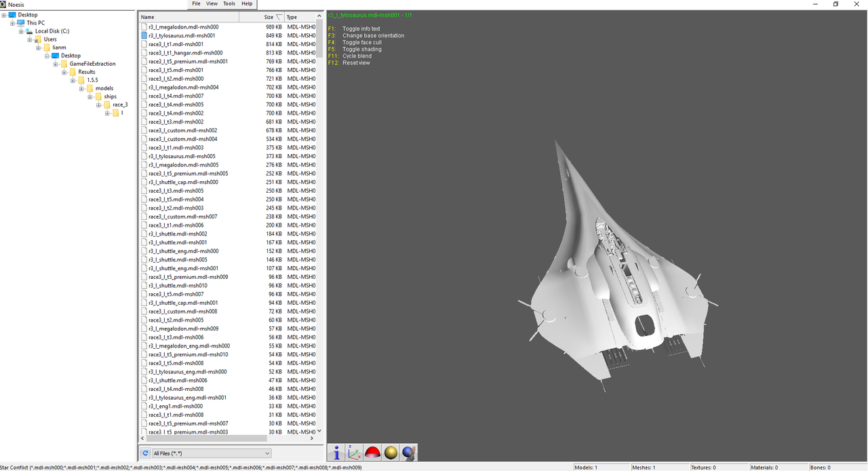Select file race3_l_t1_hangar.mdl-msh000

(185, 53)
